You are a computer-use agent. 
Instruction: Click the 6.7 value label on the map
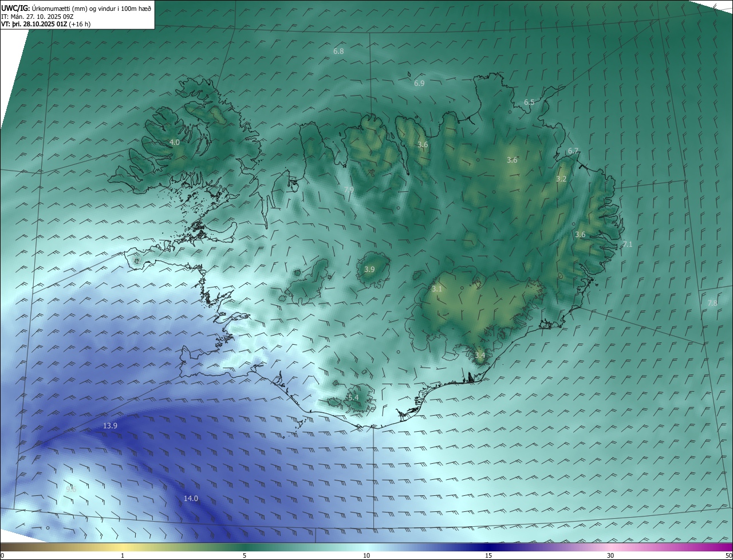[x=573, y=151]
